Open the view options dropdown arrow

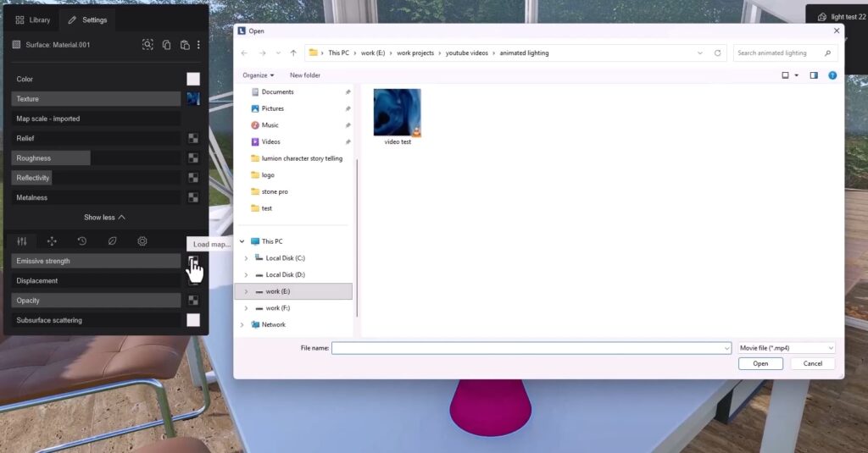click(x=797, y=75)
